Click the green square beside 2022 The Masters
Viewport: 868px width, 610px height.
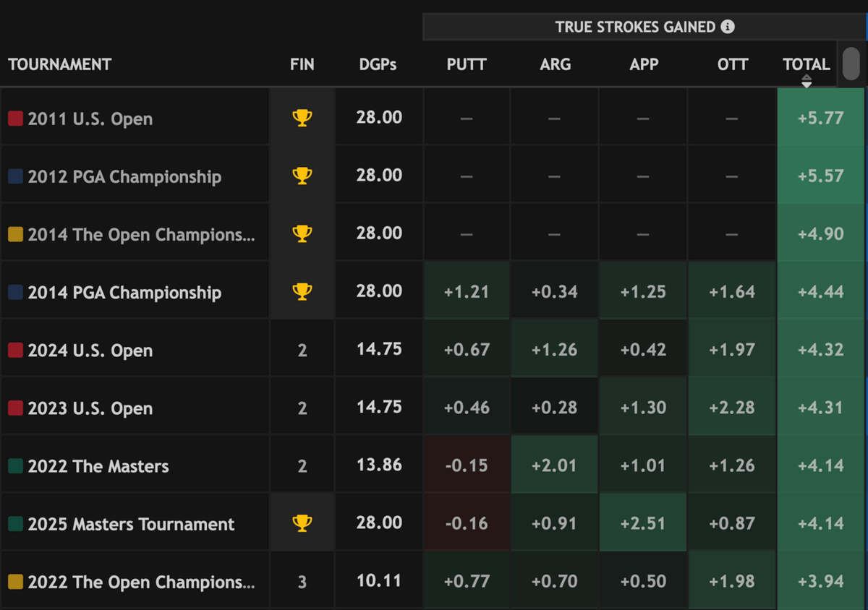15,466
